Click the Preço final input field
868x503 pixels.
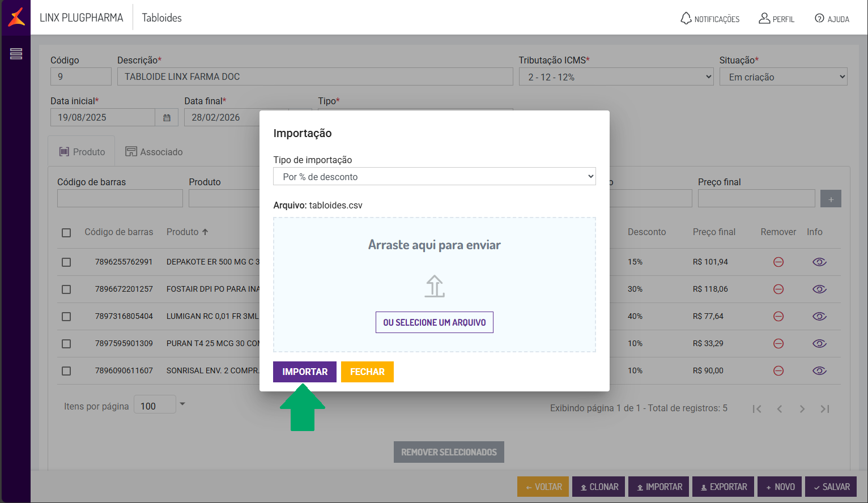(756, 198)
